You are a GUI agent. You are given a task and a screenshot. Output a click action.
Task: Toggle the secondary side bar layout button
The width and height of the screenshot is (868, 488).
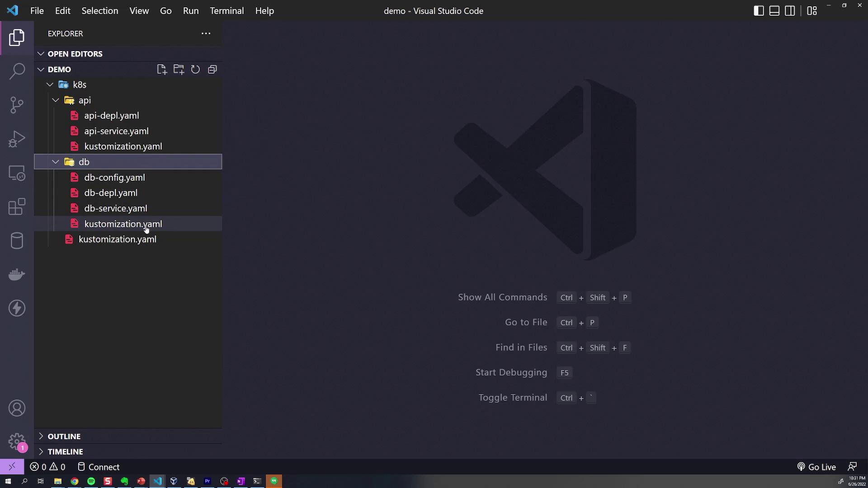790,11
